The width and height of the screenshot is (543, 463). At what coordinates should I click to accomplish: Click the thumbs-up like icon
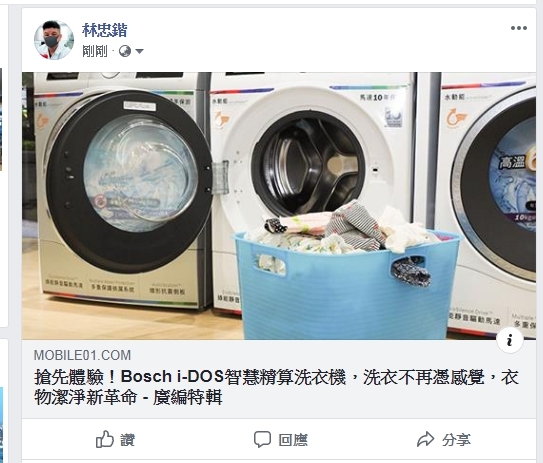[105, 439]
